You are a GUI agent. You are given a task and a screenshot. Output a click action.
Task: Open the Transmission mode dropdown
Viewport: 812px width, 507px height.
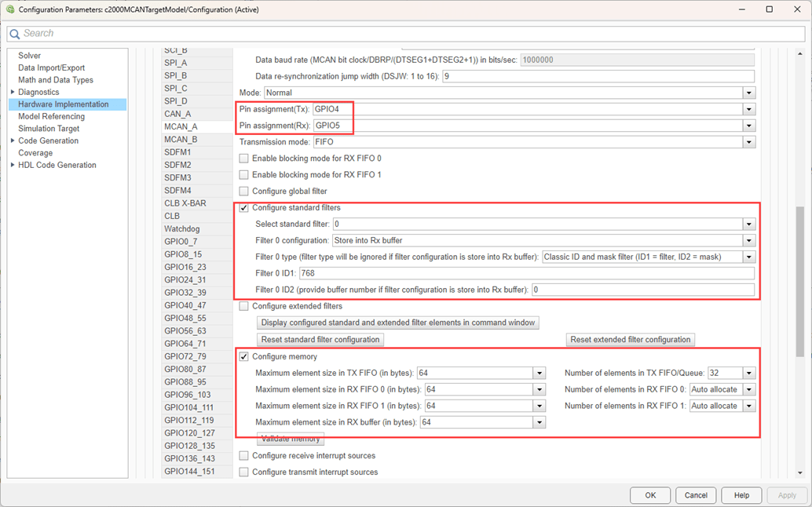(748, 142)
